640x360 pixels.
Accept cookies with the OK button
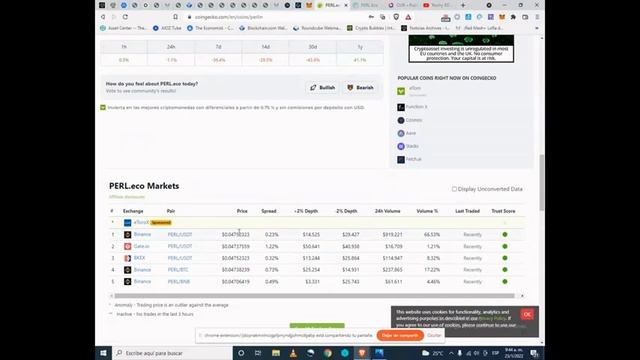527,314
